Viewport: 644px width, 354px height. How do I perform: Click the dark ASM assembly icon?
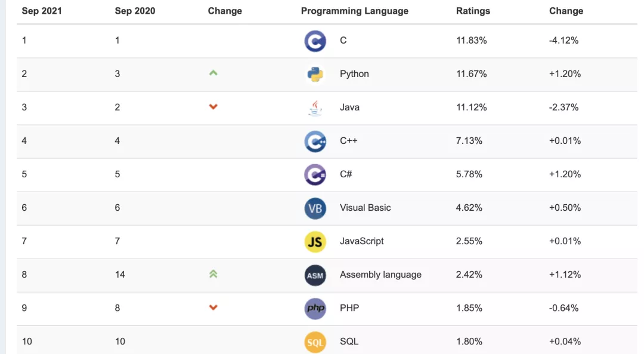(315, 275)
